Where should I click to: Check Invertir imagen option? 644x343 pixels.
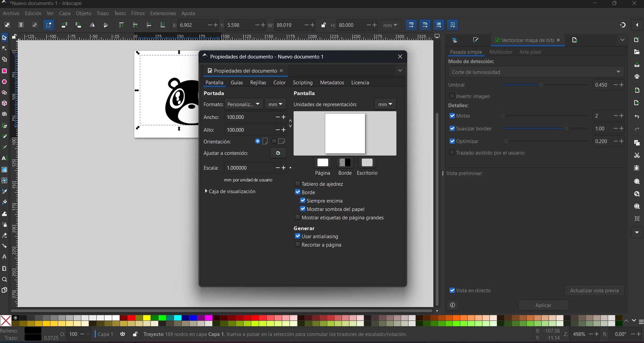[452, 96]
